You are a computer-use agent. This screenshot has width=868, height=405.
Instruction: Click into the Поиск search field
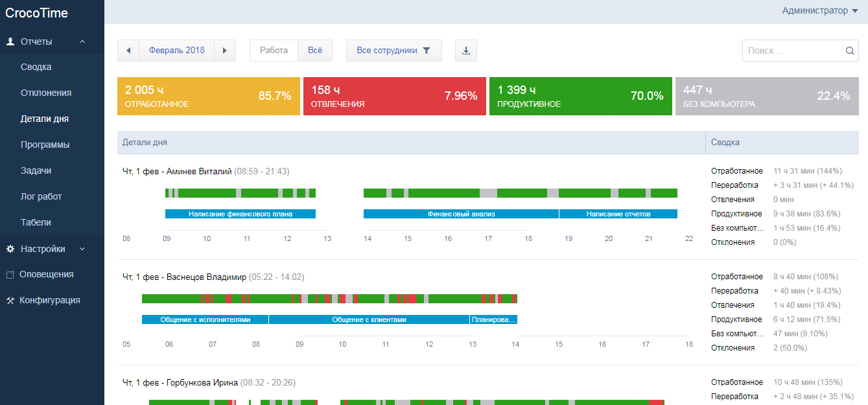pos(793,51)
